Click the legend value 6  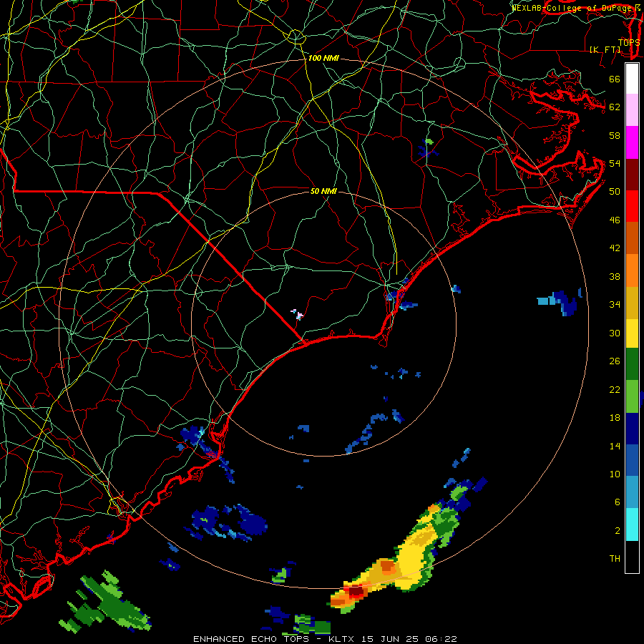click(x=617, y=502)
